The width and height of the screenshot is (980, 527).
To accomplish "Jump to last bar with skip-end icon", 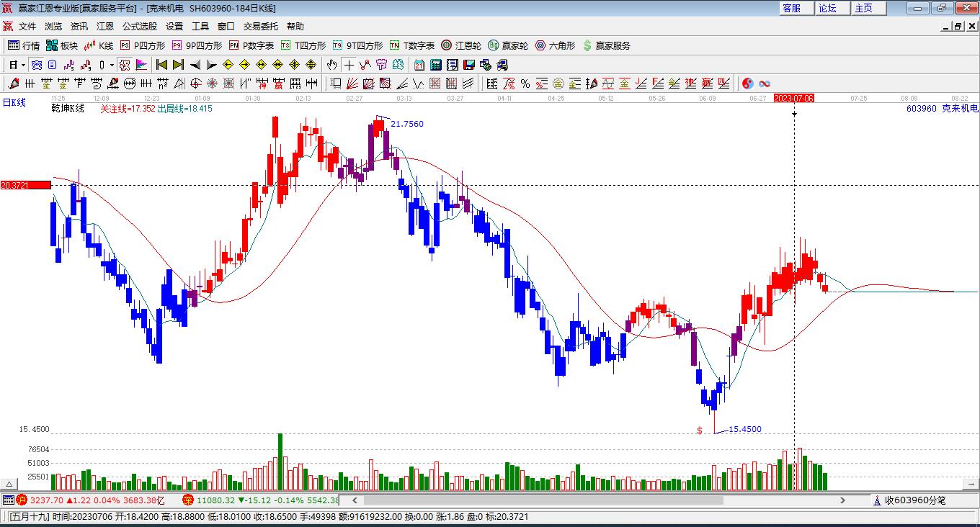I will [x=178, y=65].
